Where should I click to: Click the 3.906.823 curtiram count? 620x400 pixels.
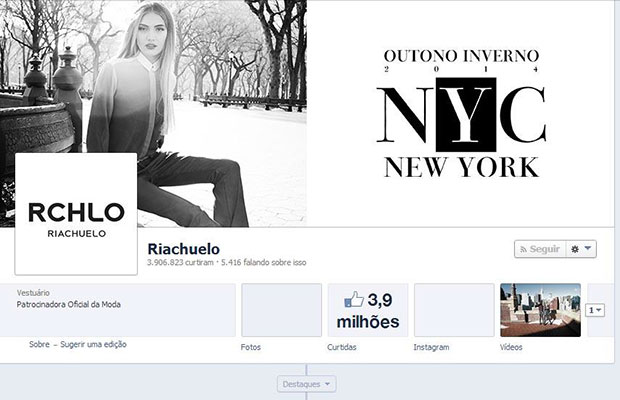180,262
